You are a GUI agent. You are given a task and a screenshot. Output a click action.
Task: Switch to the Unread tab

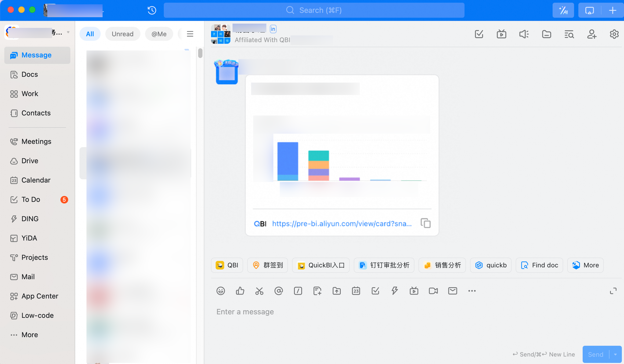pos(122,34)
